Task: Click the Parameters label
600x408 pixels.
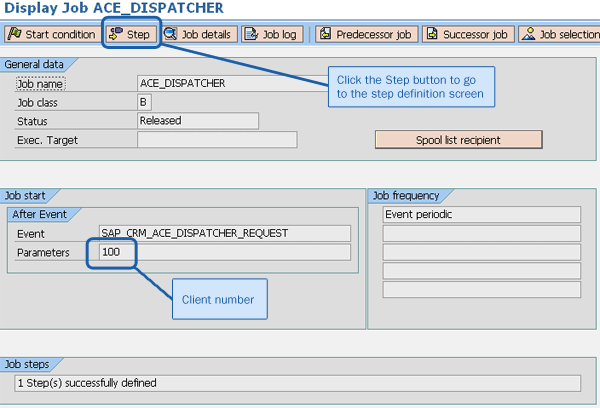Action: point(43,253)
